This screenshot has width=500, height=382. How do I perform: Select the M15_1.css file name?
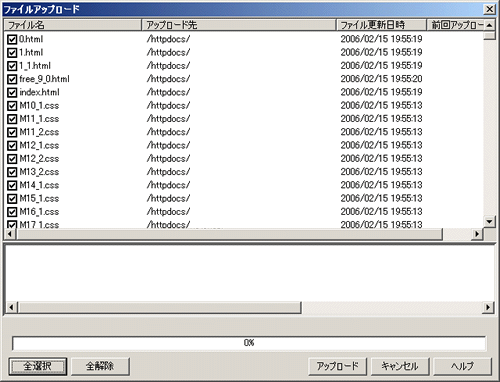pyautogui.click(x=39, y=199)
